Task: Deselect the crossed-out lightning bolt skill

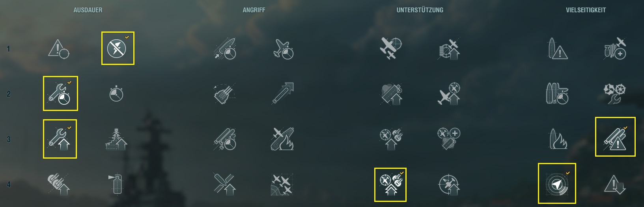Action: [x=118, y=48]
